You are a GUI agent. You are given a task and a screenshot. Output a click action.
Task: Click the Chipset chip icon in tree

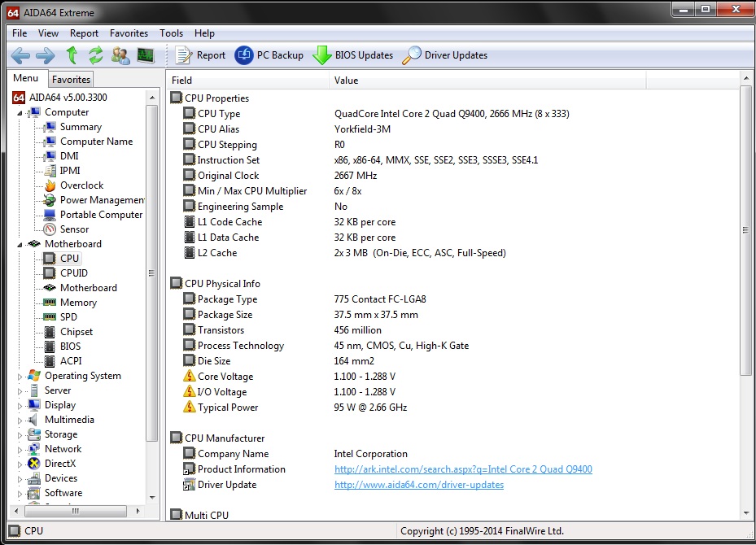pyautogui.click(x=50, y=332)
